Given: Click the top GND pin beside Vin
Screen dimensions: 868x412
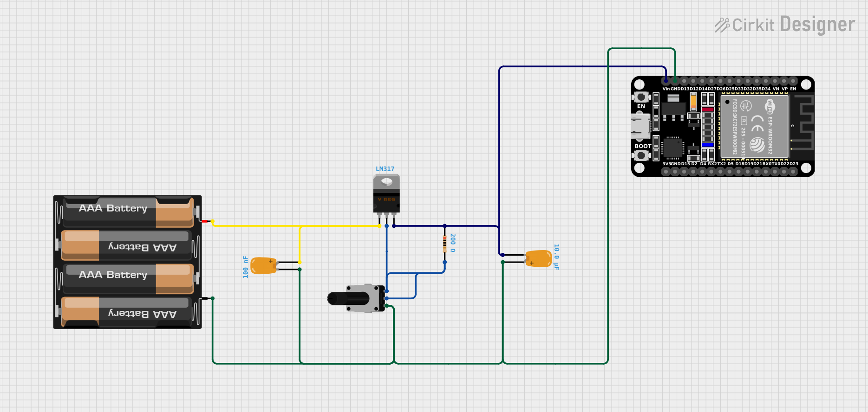Looking at the screenshot, I should 675,81.
